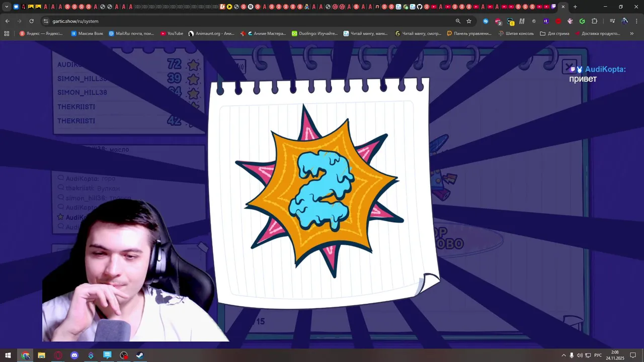644x362 pixels.
Task: Close the active gartic tab
Action: click(x=563, y=7)
